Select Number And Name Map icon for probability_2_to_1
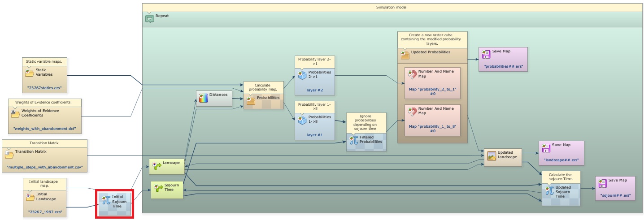This screenshot has height=220, width=644. [411, 75]
